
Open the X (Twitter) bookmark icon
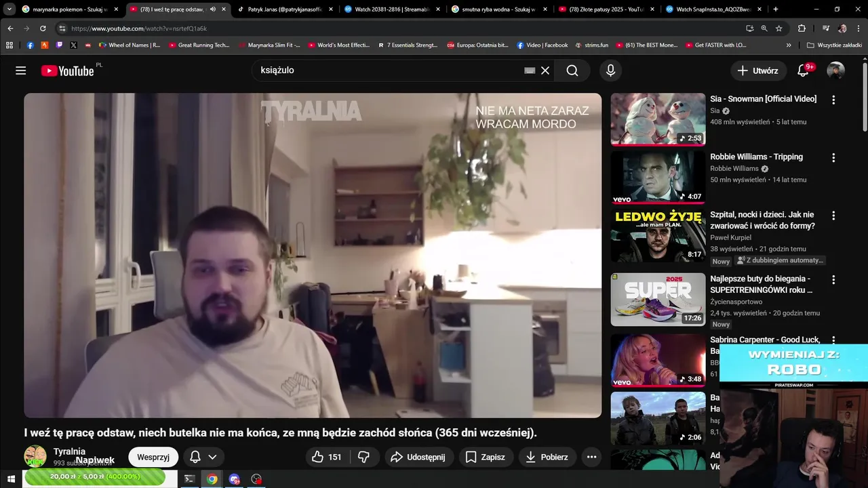coord(73,45)
